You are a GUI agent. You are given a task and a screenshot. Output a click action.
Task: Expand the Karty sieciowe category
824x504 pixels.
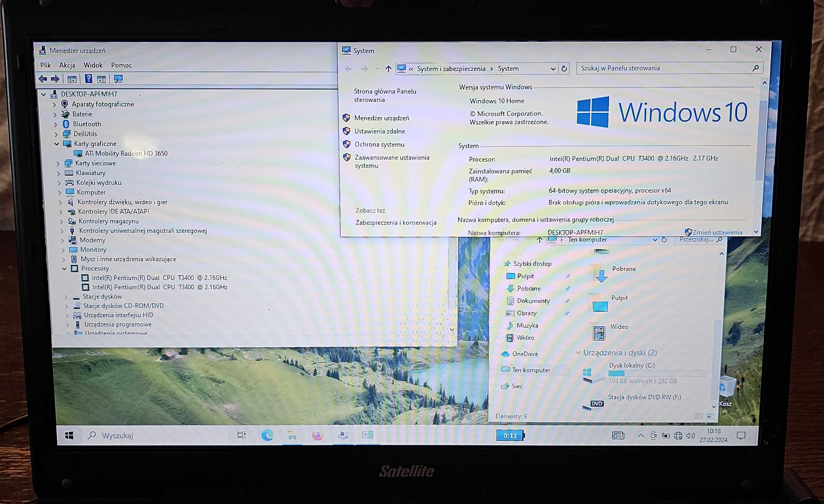[58, 164]
